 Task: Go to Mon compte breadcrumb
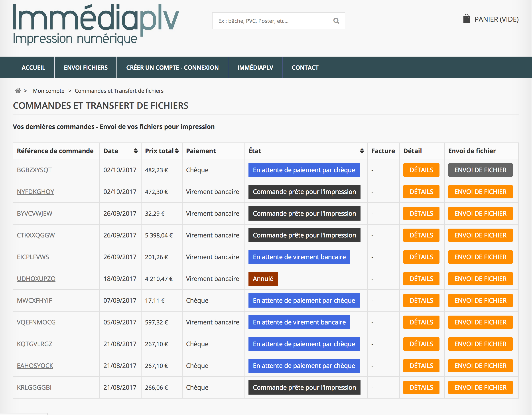pos(49,91)
